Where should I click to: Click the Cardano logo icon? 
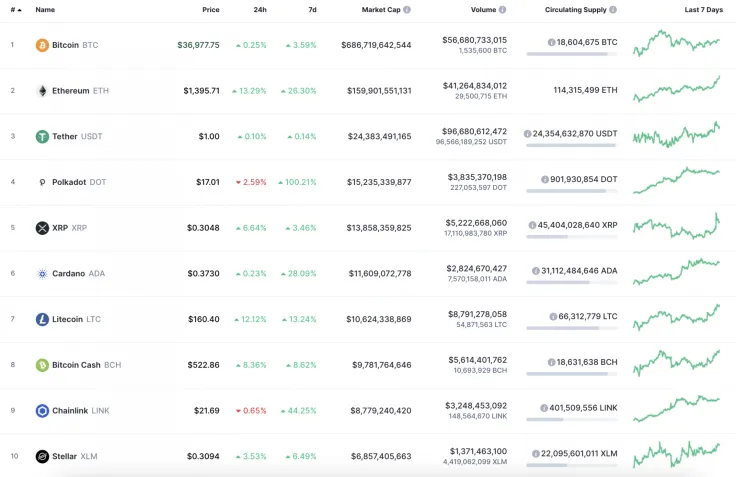[x=42, y=273]
